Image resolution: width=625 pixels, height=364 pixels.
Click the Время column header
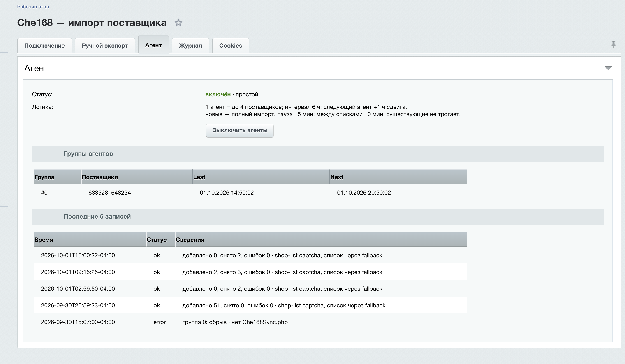[x=90, y=240]
